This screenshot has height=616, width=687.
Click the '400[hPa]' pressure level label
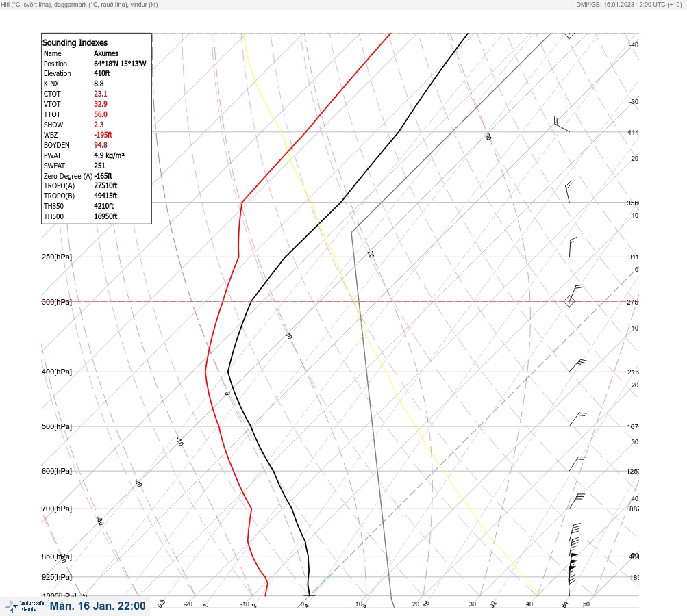coord(57,372)
